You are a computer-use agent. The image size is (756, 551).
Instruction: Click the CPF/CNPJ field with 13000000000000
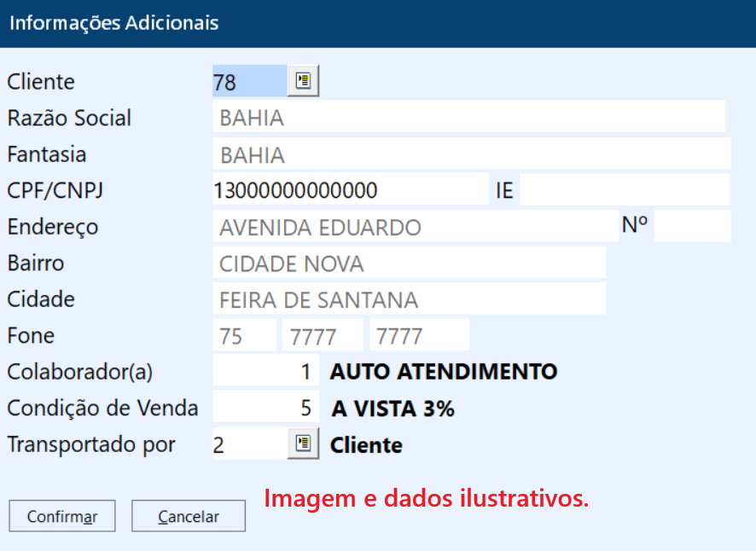pos(351,189)
